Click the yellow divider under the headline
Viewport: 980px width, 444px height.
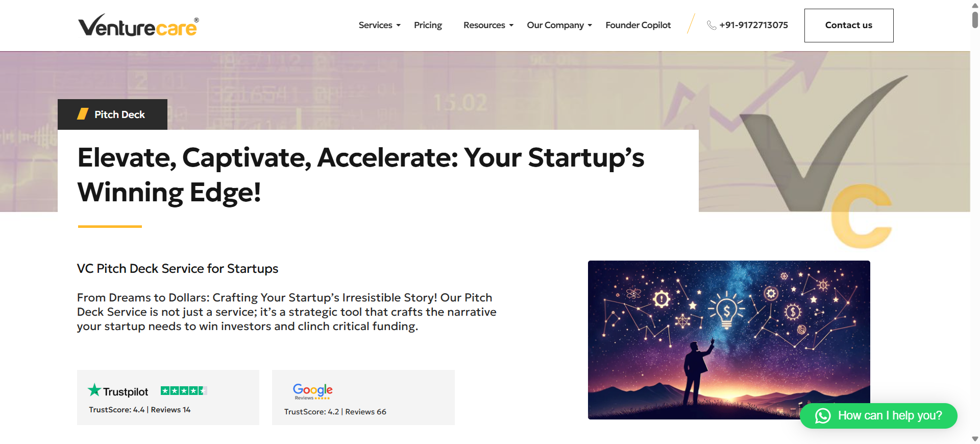tap(109, 225)
